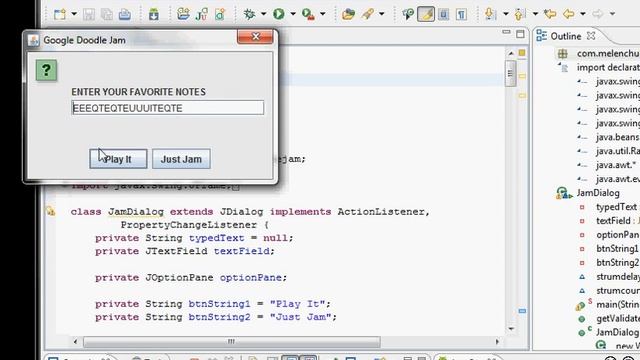Click the Previous Annotation up-arrow icon

520,14
